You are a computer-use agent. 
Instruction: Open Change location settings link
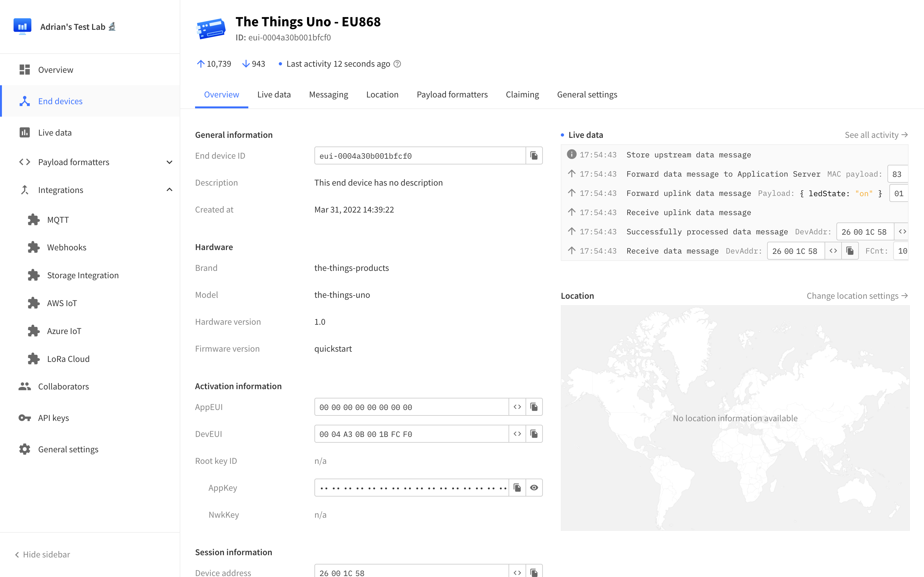pos(857,296)
